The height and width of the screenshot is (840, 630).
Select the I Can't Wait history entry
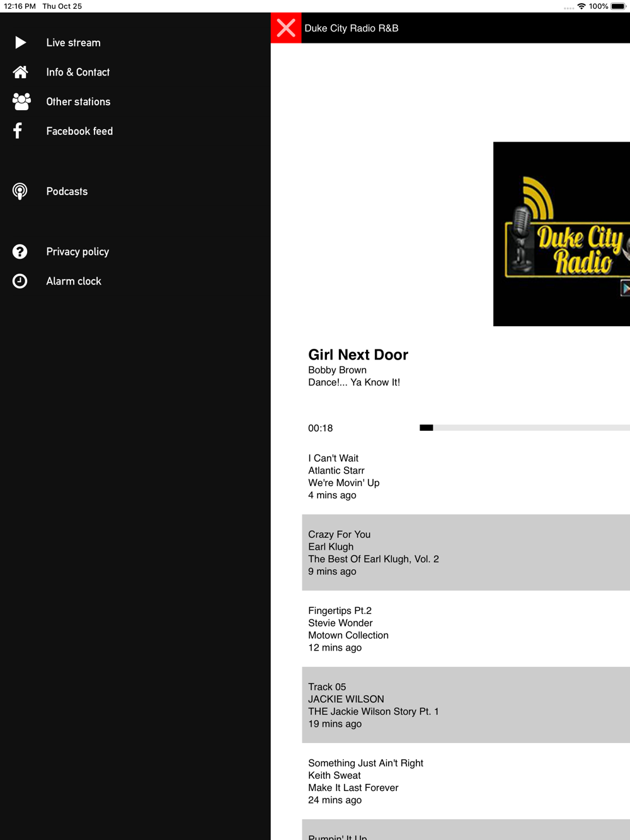pos(466,477)
